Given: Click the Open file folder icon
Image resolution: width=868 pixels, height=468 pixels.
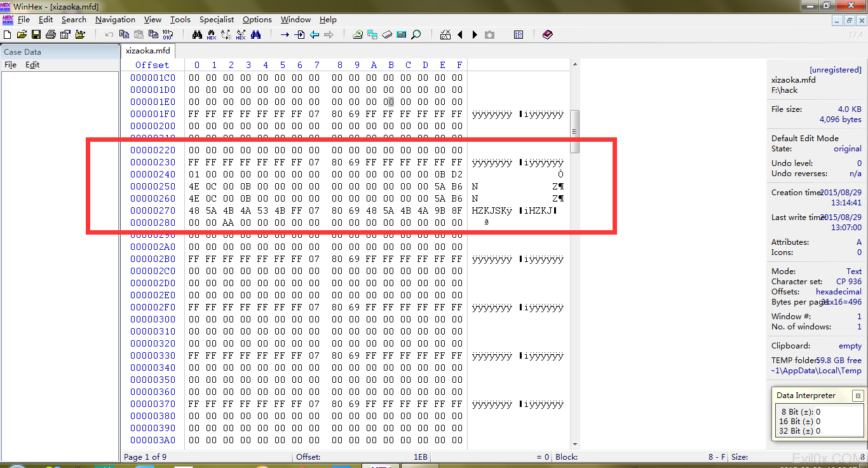Looking at the screenshot, I should (22, 34).
